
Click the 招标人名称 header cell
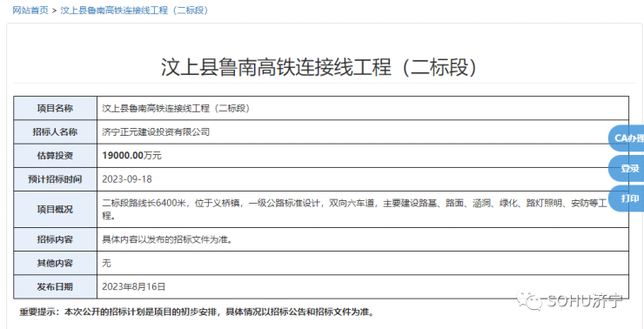point(55,131)
